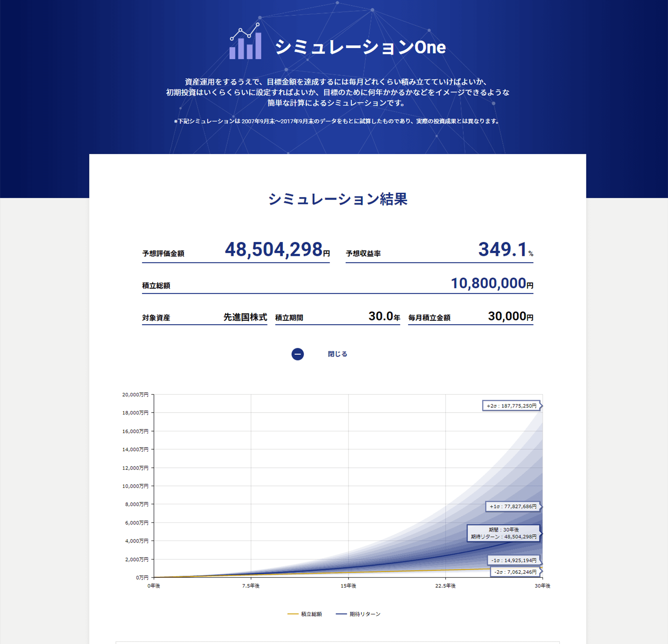
Task: Click the 対象資産 label
Action: pyautogui.click(x=156, y=318)
